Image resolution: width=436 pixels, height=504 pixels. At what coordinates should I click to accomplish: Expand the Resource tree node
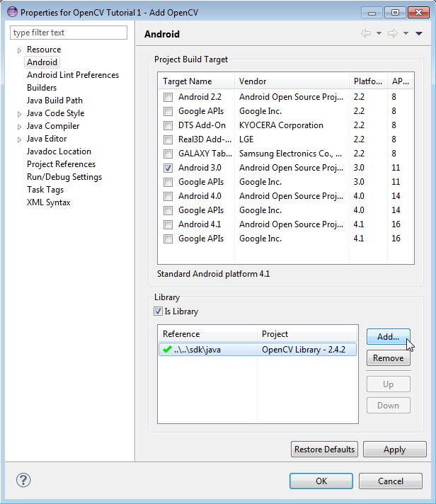click(x=20, y=50)
